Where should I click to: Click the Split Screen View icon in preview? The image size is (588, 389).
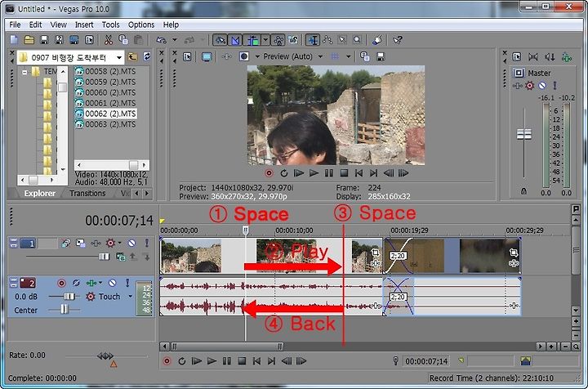tap(243, 56)
